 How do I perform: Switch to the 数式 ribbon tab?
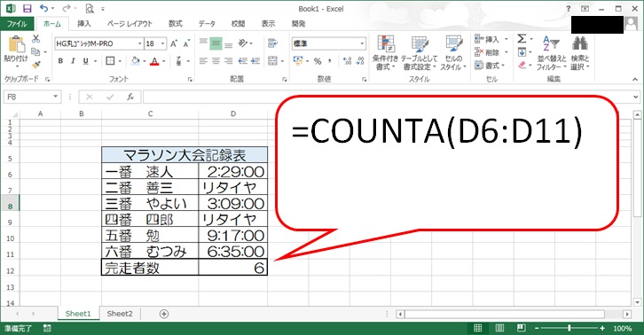[x=176, y=23]
